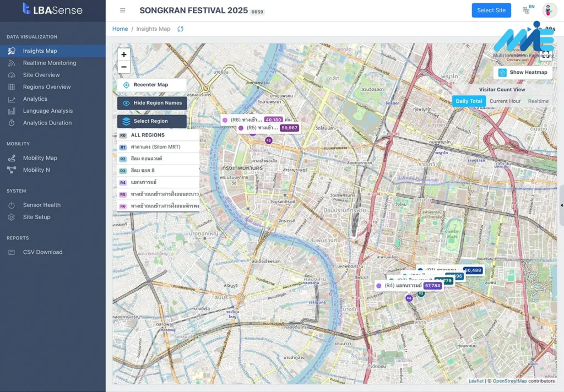Click the side panel collapse handle on right edge
Viewport: 564px width, 392px height.
(561, 205)
